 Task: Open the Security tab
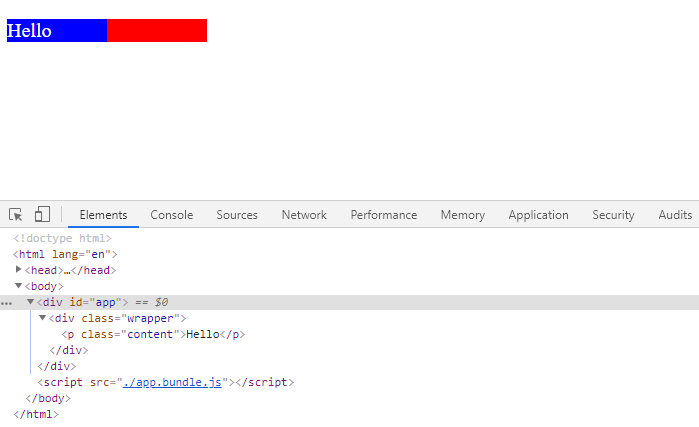613,215
